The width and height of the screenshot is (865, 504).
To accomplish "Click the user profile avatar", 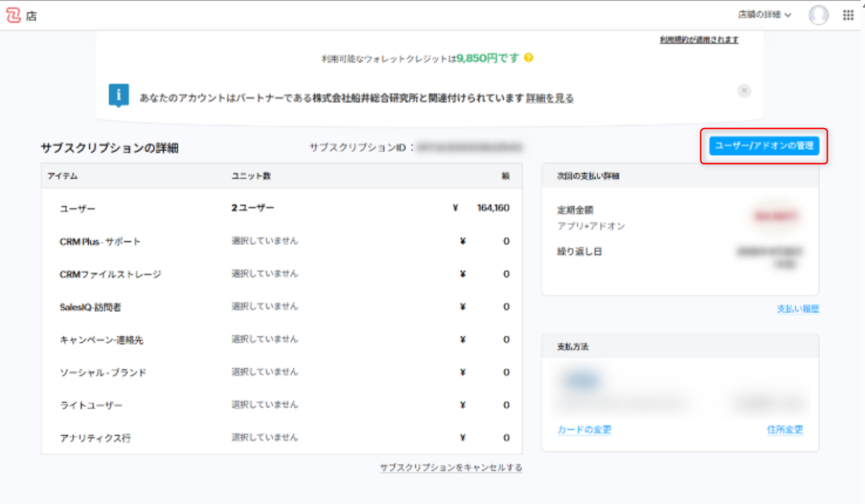I will click(819, 15).
